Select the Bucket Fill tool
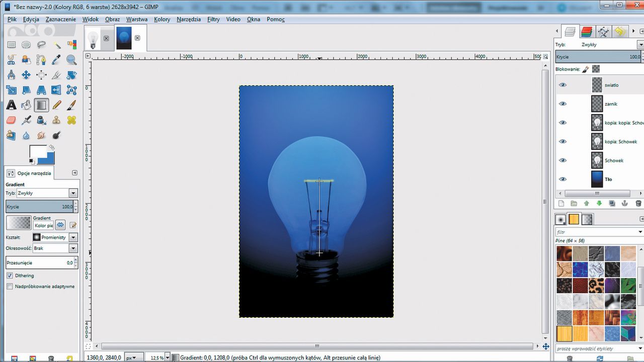Image resolution: width=644 pixels, height=362 pixels. click(26, 106)
